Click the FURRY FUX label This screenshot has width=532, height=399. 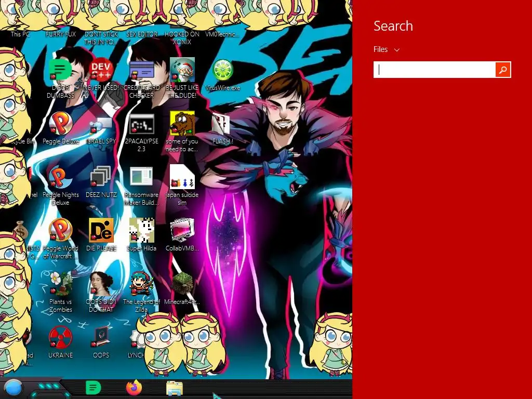click(x=60, y=34)
